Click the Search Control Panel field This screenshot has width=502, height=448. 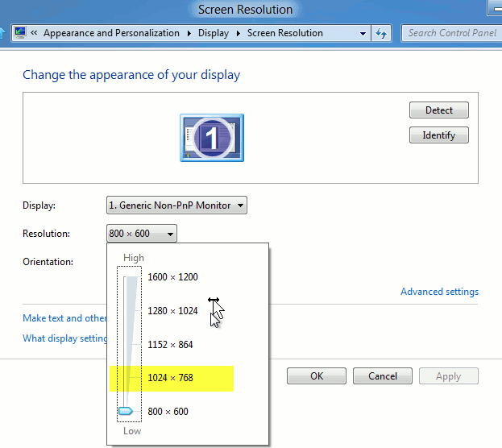[452, 33]
